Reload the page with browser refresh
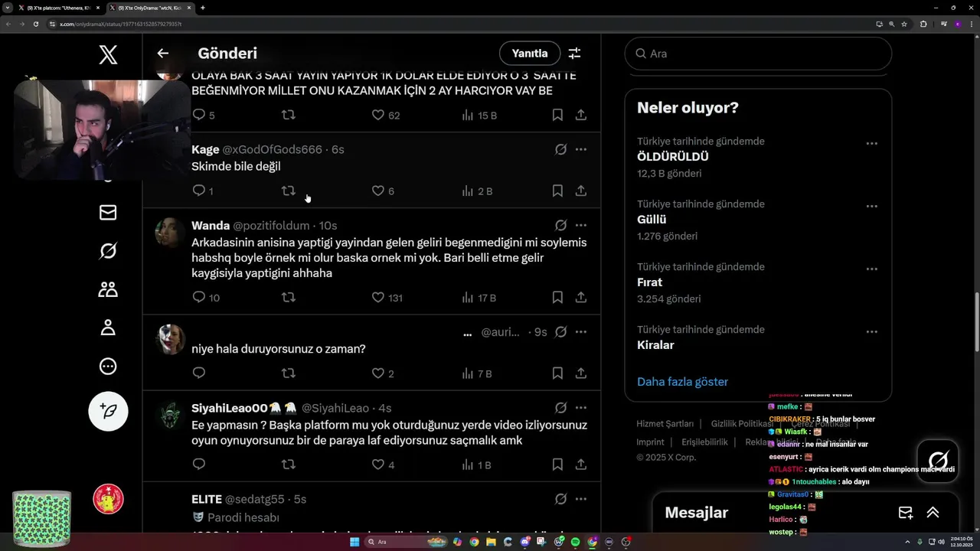The width and height of the screenshot is (980, 551). click(x=35, y=24)
